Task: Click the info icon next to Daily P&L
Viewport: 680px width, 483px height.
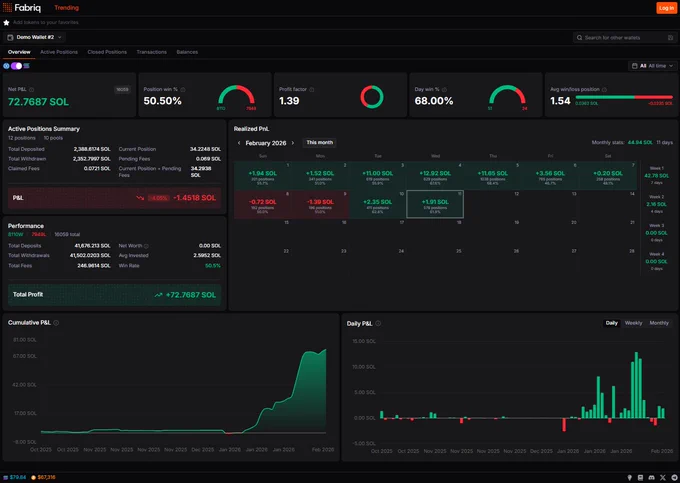Action: point(378,323)
